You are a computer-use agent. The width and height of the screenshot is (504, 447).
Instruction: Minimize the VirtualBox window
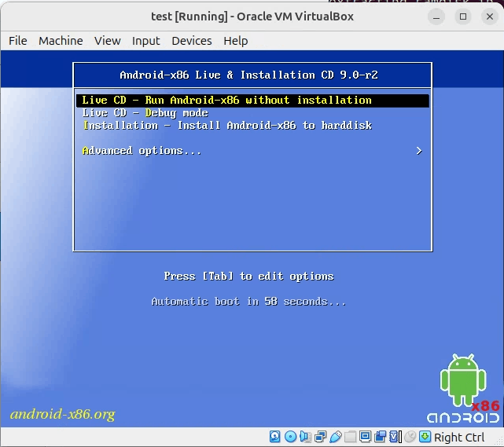pyautogui.click(x=436, y=16)
